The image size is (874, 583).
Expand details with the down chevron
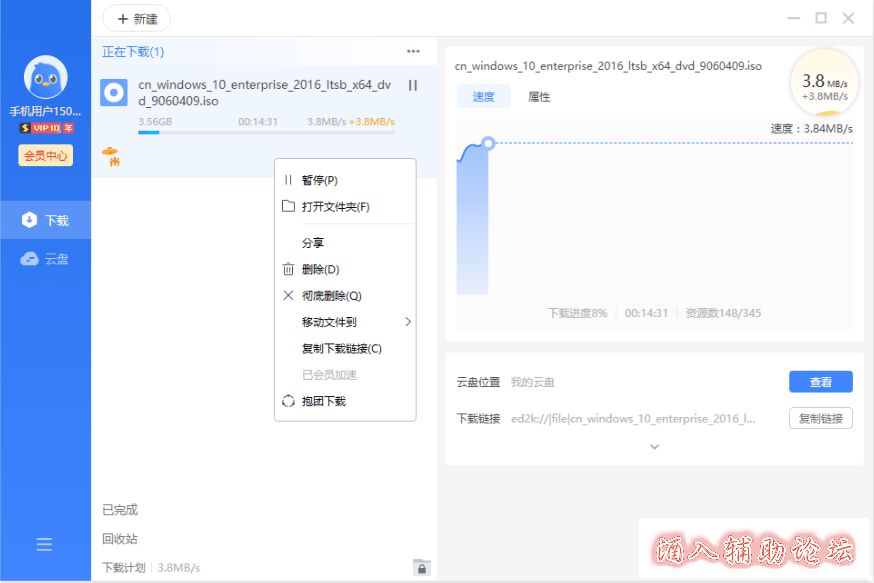(655, 447)
